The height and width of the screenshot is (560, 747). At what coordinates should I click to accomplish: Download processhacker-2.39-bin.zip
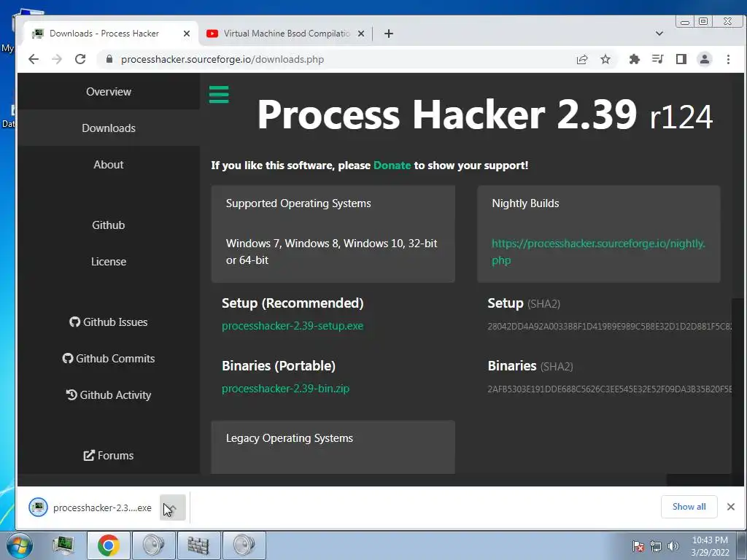point(285,389)
